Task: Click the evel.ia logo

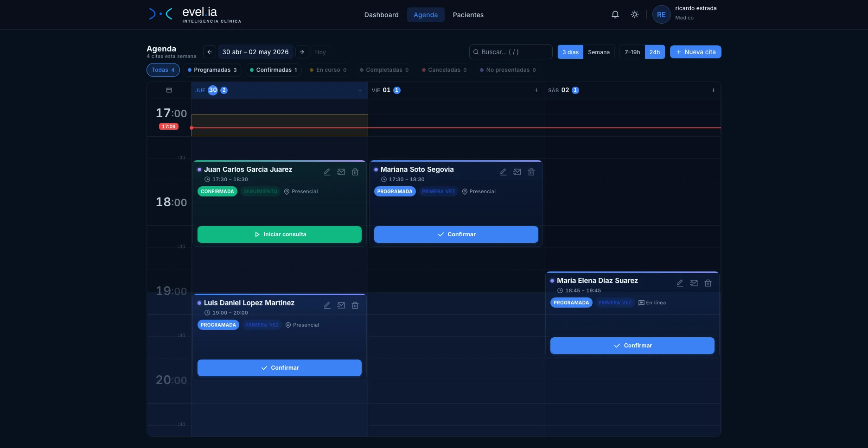Action: click(195, 14)
